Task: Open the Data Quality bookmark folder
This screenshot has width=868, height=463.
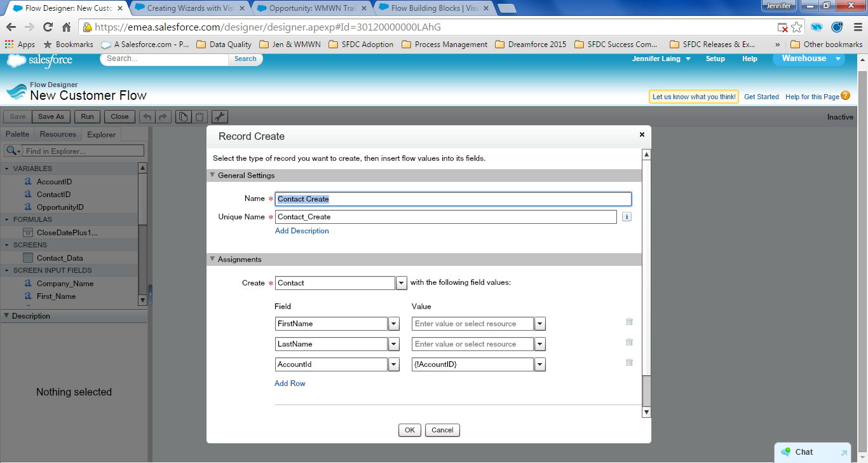Action: (x=224, y=45)
